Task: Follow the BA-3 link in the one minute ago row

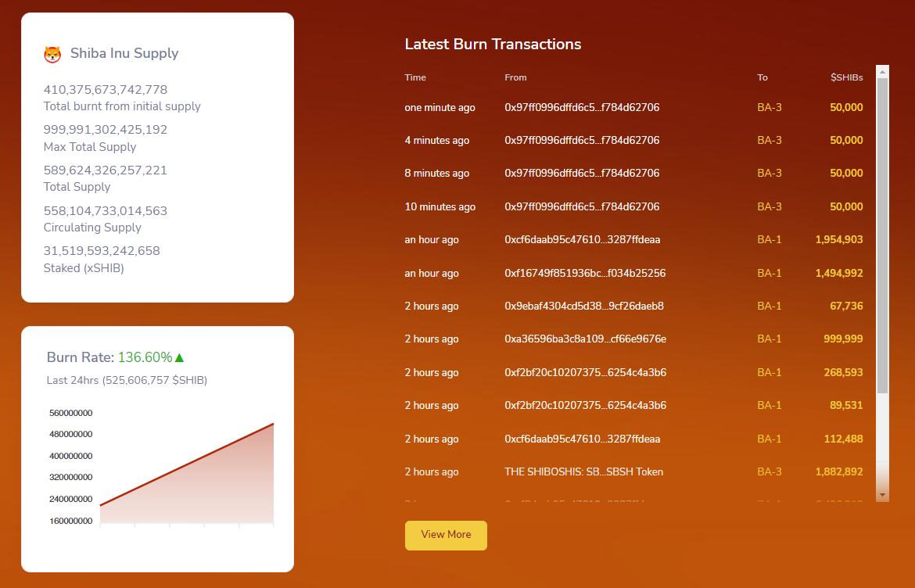Action: (x=769, y=107)
